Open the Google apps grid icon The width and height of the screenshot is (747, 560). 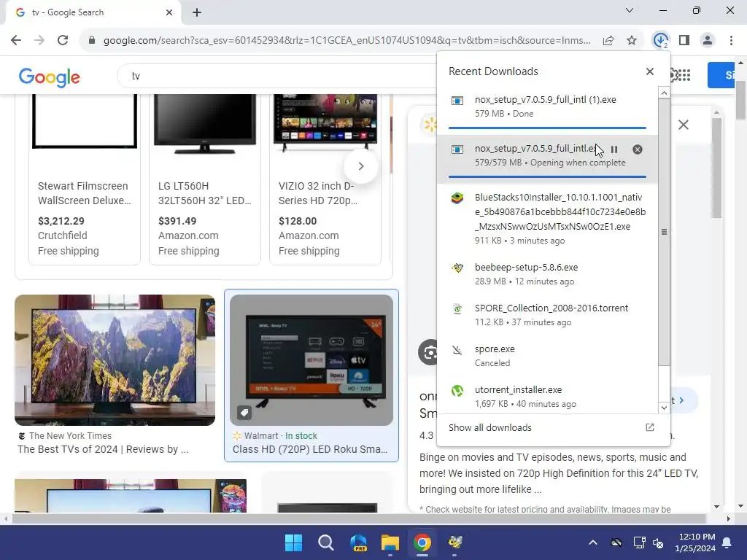click(683, 75)
